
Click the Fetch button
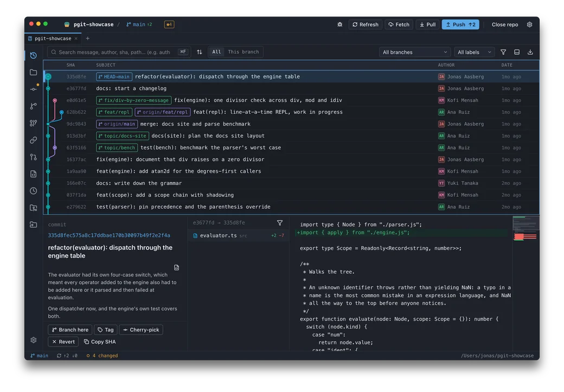399,24
